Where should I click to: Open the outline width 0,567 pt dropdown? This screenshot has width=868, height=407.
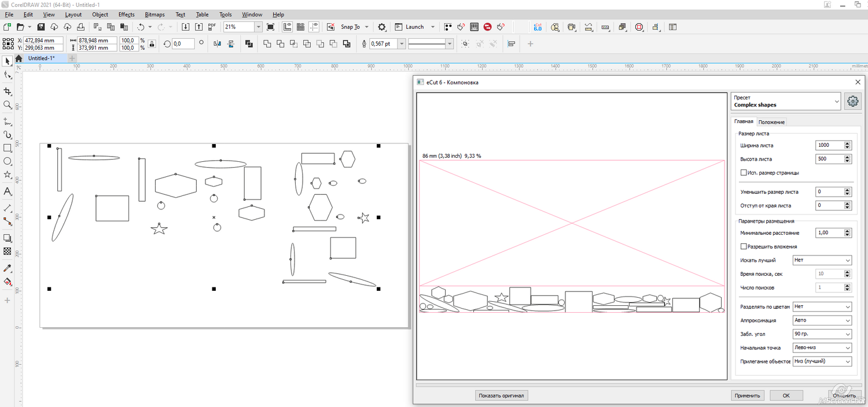(402, 43)
